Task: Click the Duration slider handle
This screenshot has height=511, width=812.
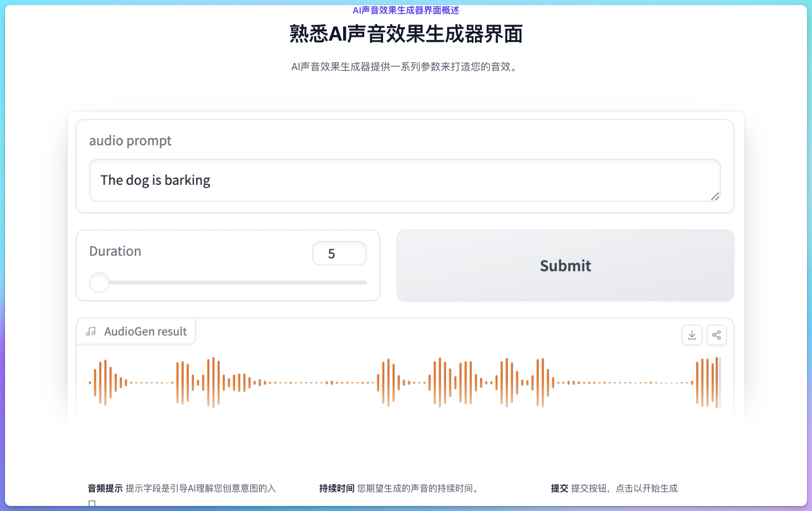Action: [x=99, y=282]
